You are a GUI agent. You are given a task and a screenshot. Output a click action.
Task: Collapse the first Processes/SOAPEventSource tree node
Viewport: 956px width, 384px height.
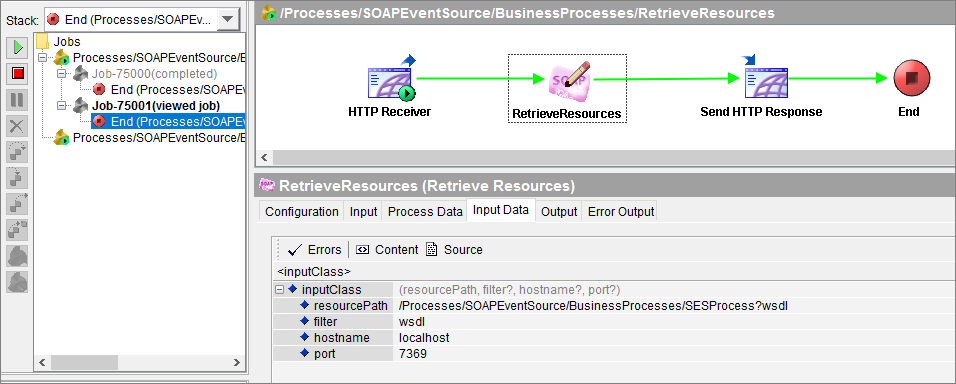42,58
